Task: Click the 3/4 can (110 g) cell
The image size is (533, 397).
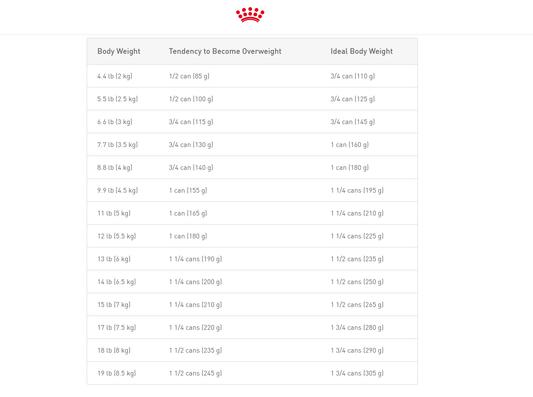Action: click(353, 76)
